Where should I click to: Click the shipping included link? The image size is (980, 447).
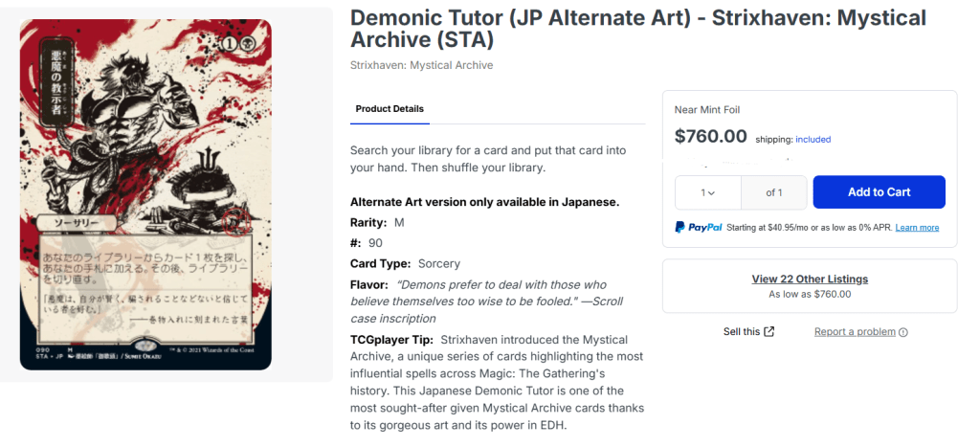click(x=813, y=140)
